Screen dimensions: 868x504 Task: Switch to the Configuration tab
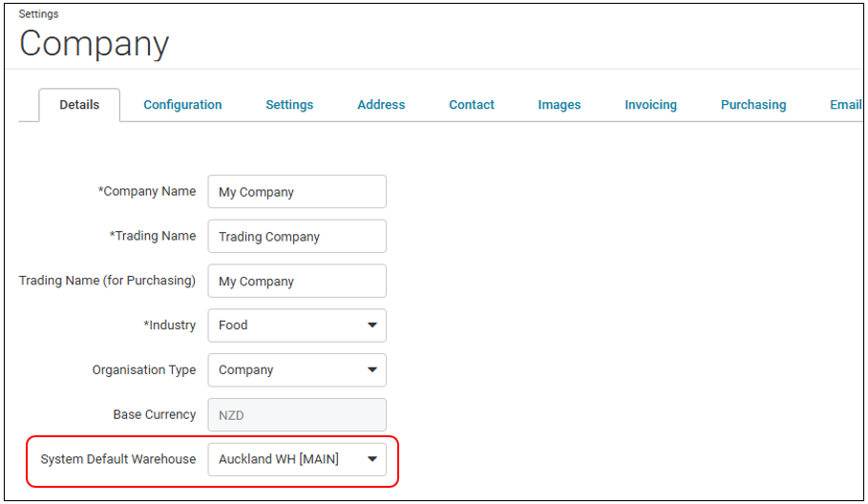point(182,105)
